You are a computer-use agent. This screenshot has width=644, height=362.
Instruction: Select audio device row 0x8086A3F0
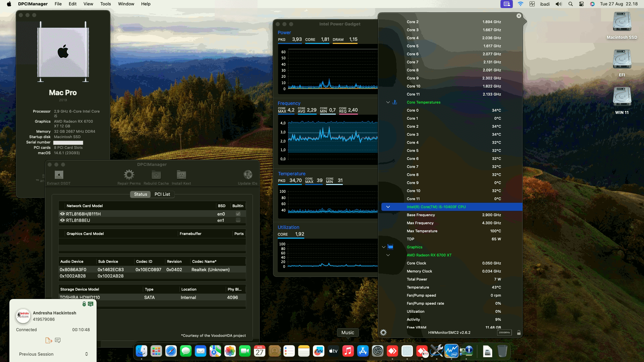[x=152, y=269]
